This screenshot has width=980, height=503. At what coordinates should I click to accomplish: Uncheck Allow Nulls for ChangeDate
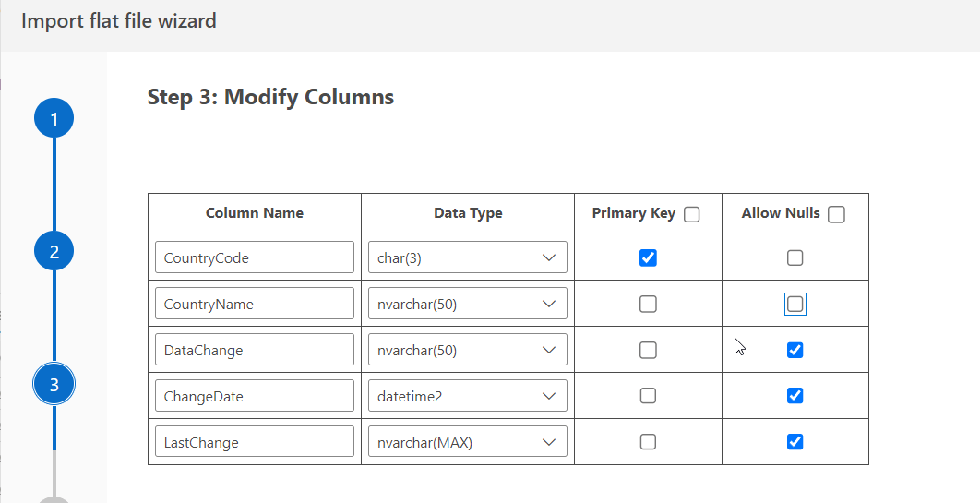[x=795, y=396]
